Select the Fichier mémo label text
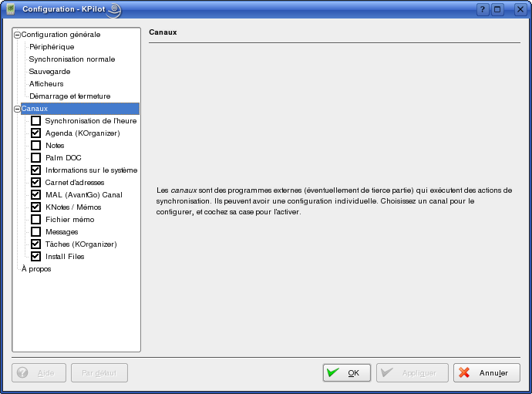This screenshot has width=532, height=394. pyautogui.click(x=70, y=220)
